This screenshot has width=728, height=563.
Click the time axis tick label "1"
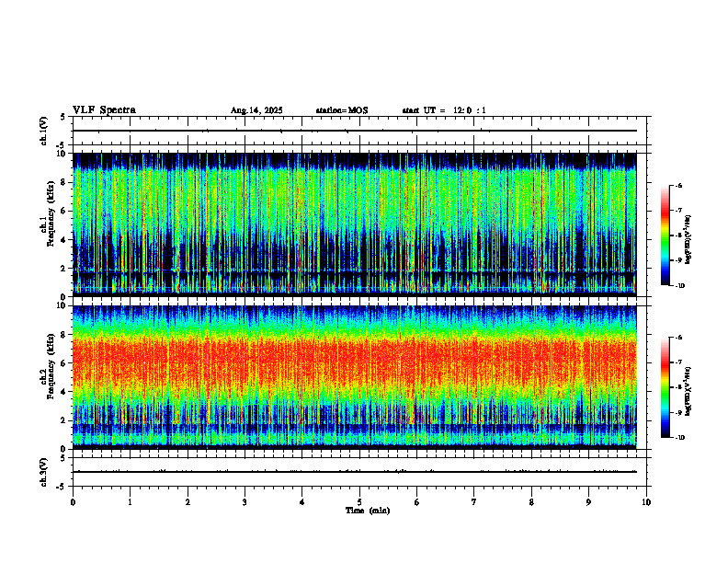[130, 502]
